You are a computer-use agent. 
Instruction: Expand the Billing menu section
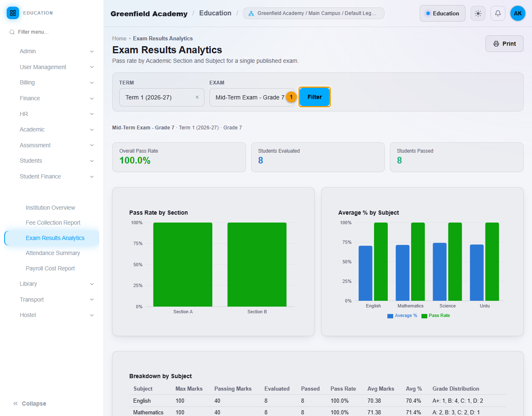pyautogui.click(x=57, y=82)
